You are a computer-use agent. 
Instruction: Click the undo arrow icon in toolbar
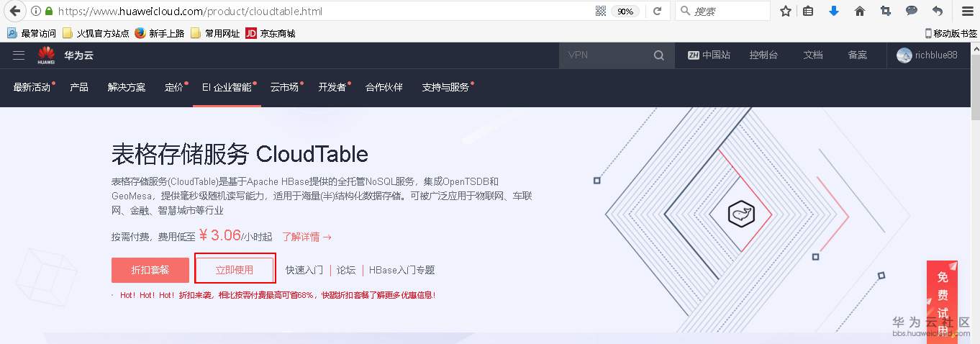pyautogui.click(x=937, y=12)
